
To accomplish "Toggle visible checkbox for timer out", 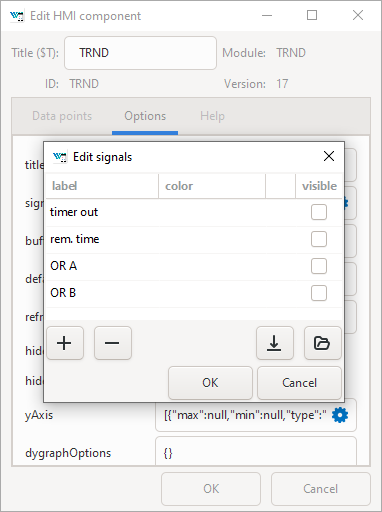I will (319, 212).
